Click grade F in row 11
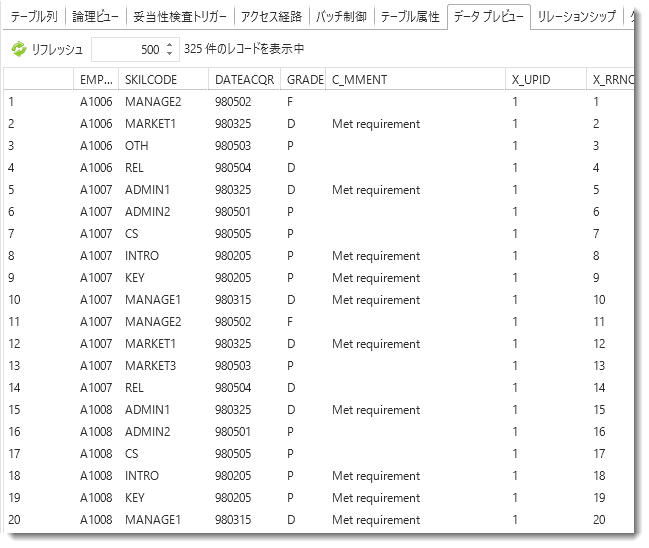649x548 pixels. pyautogui.click(x=290, y=322)
